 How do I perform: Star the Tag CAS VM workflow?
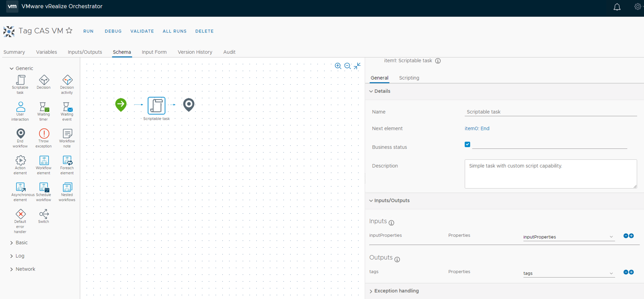(69, 31)
